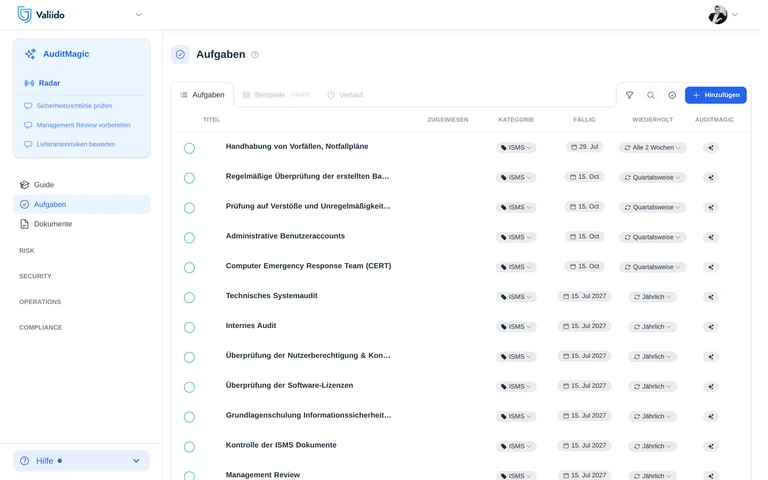Expand the Hilfe panel chevron
The image size is (768, 480).
coord(136,461)
